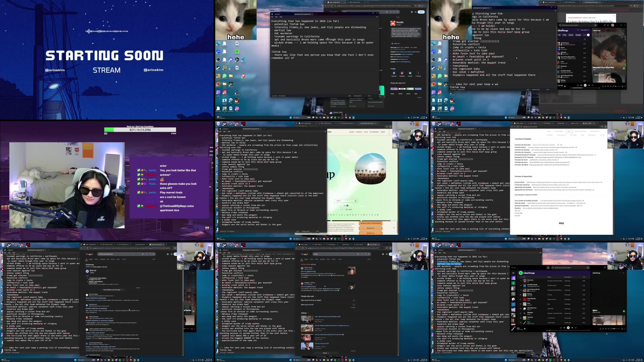Open Reddit's X (Twitter) profile icon
The width and height of the screenshot is (644, 362).
(x=418, y=73)
